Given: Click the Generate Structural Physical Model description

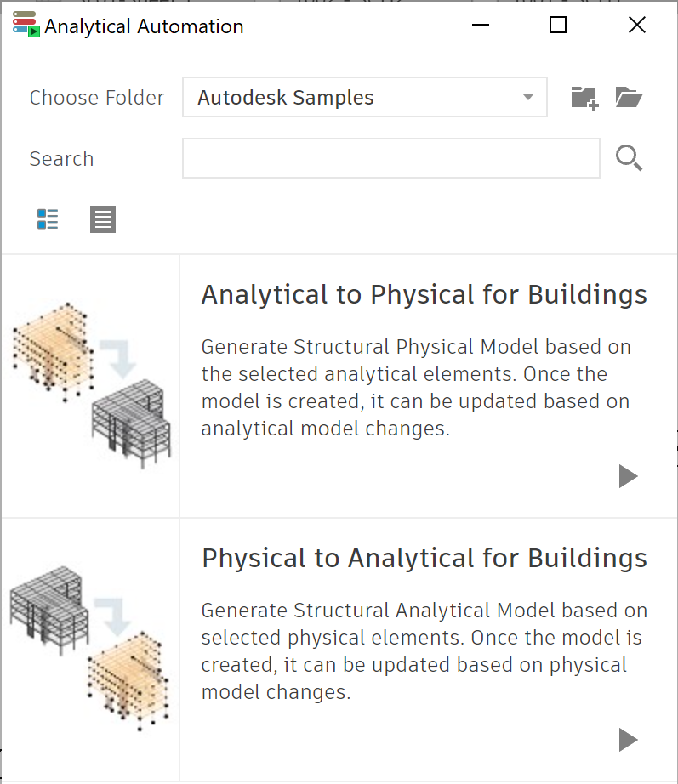Looking at the screenshot, I should tap(416, 388).
